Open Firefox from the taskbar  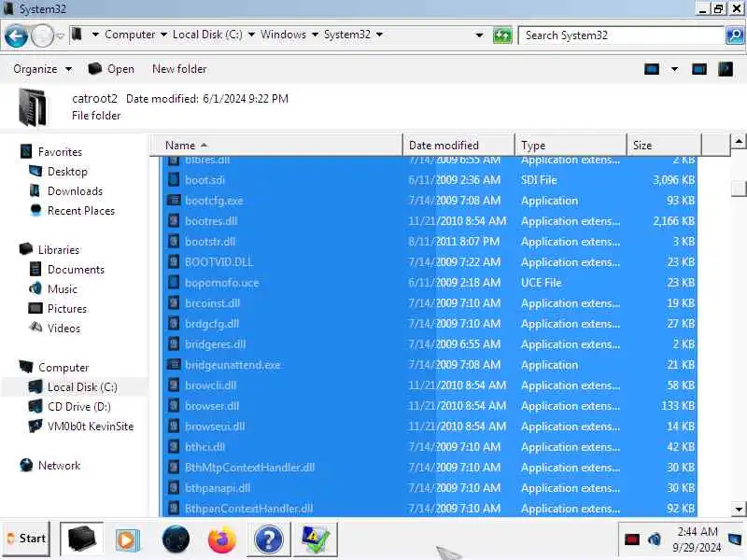(x=221, y=539)
